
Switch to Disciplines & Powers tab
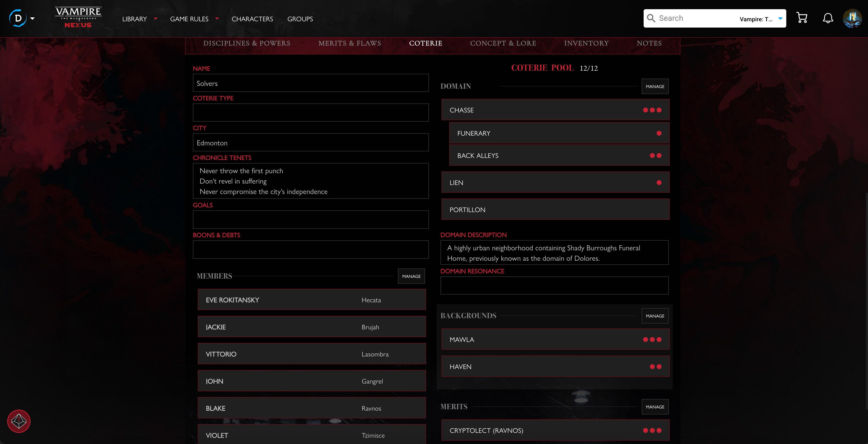coord(247,43)
